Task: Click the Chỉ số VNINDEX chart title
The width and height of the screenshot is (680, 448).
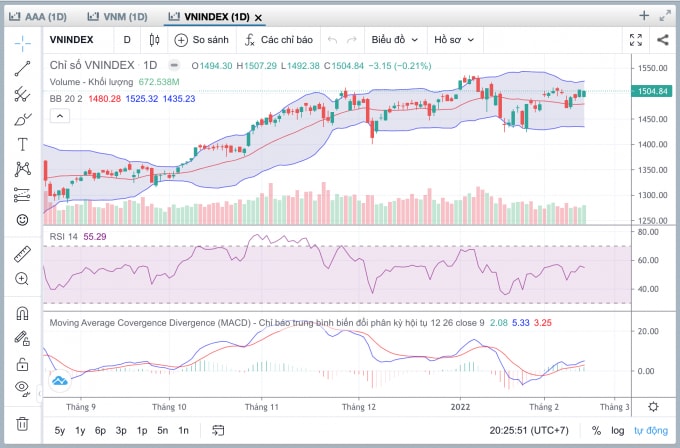Action: (92, 65)
